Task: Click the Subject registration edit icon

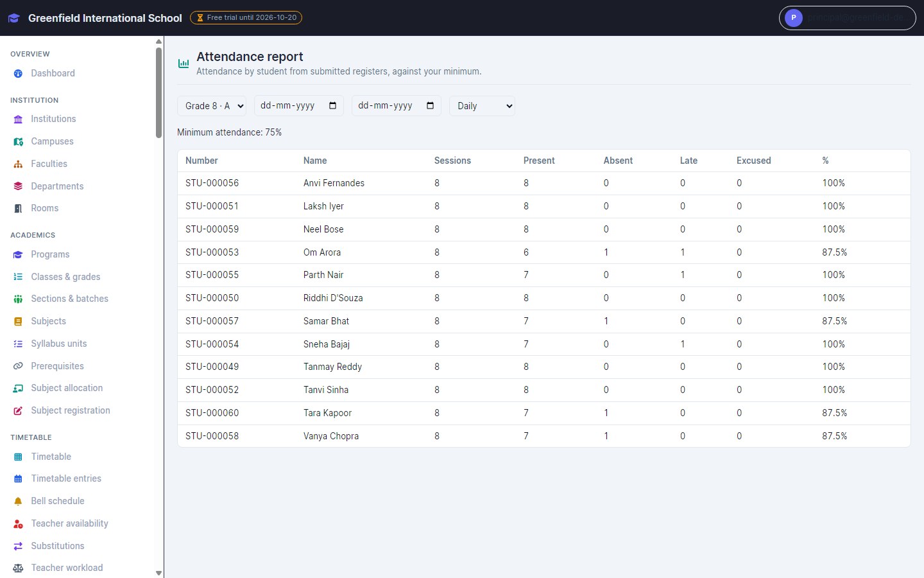Action: [x=18, y=411]
